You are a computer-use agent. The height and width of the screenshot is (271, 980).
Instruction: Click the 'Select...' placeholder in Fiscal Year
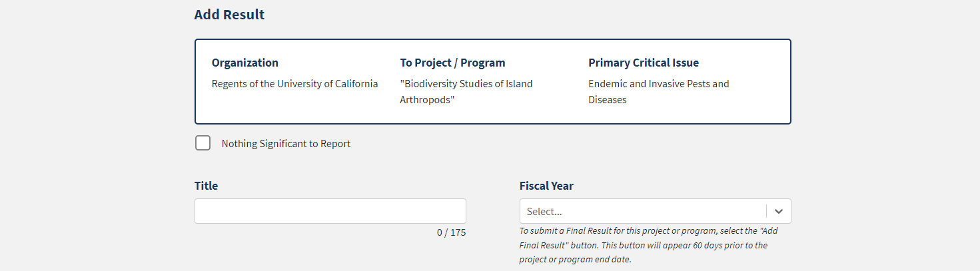pos(544,212)
